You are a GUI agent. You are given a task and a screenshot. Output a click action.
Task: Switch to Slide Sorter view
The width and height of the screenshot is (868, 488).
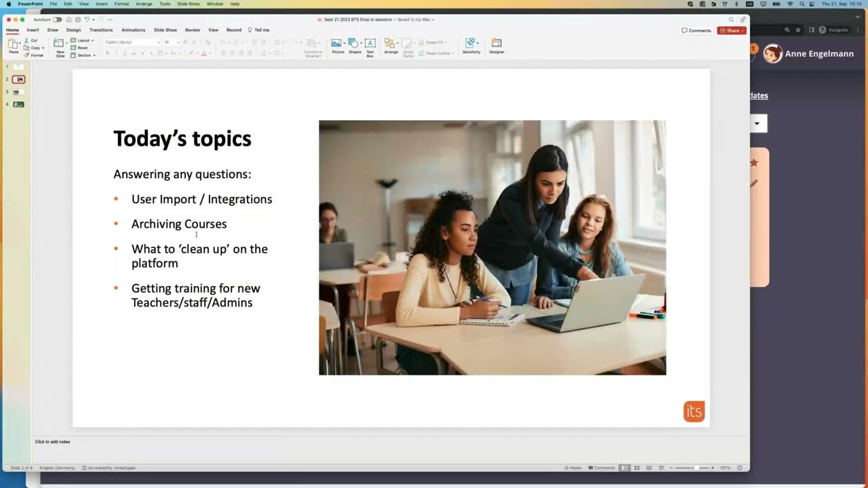point(637,468)
